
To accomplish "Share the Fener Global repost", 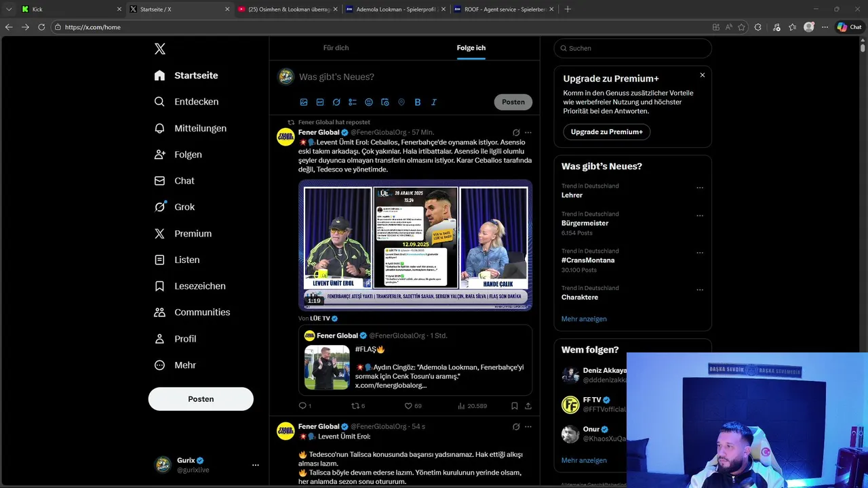I will [x=528, y=406].
